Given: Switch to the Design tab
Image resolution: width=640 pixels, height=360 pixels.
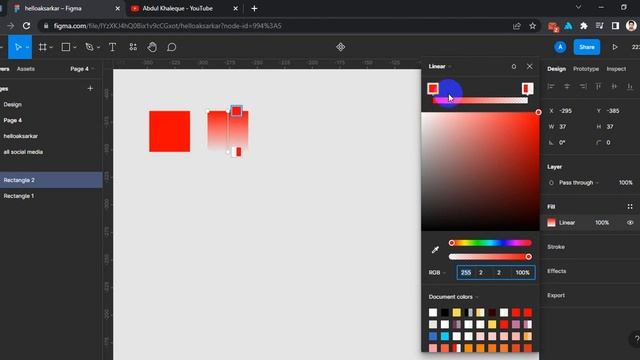Looking at the screenshot, I should [556, 69].
